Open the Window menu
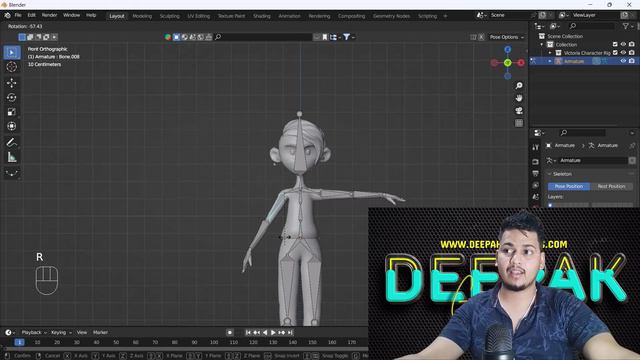Viewport: 640px width, 360px height. tap(71, 15)
